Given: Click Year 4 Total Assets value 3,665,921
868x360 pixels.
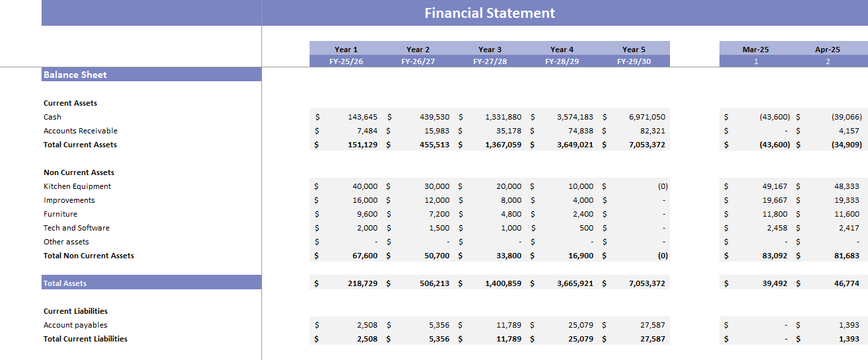Looking at the screenshot, I should pos(575,283).
